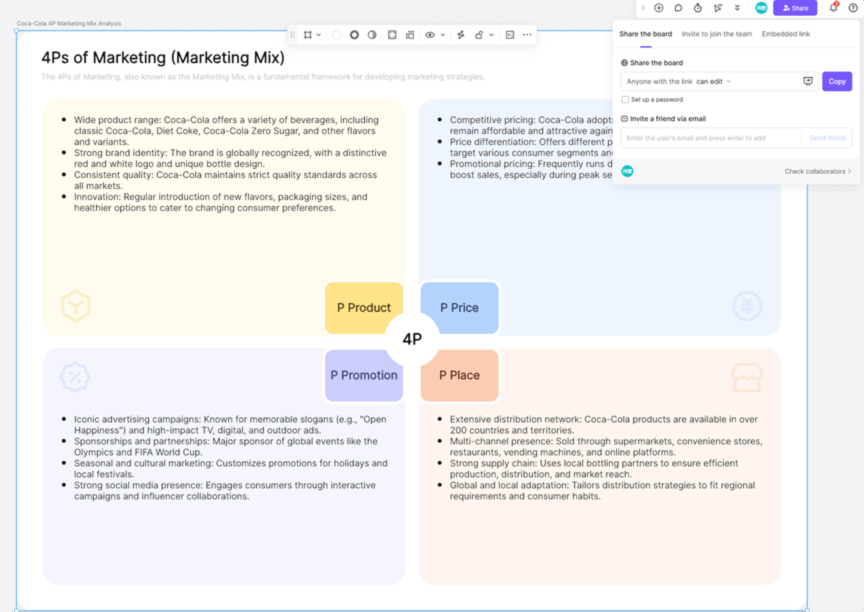864x612 pixels.
Task: Switch to the Embedded link tab
Action: [x=785, y=34]
